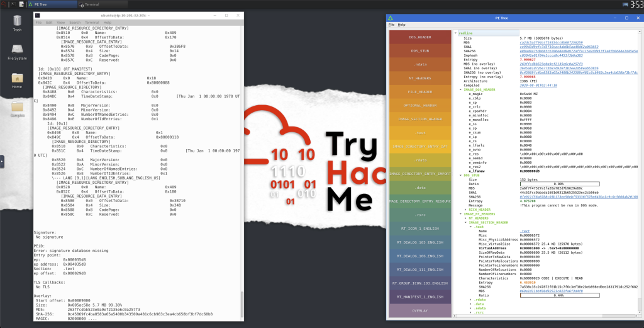Open the terminal's View menu
This screenshot has height=328, width=644.
(61, 23)
